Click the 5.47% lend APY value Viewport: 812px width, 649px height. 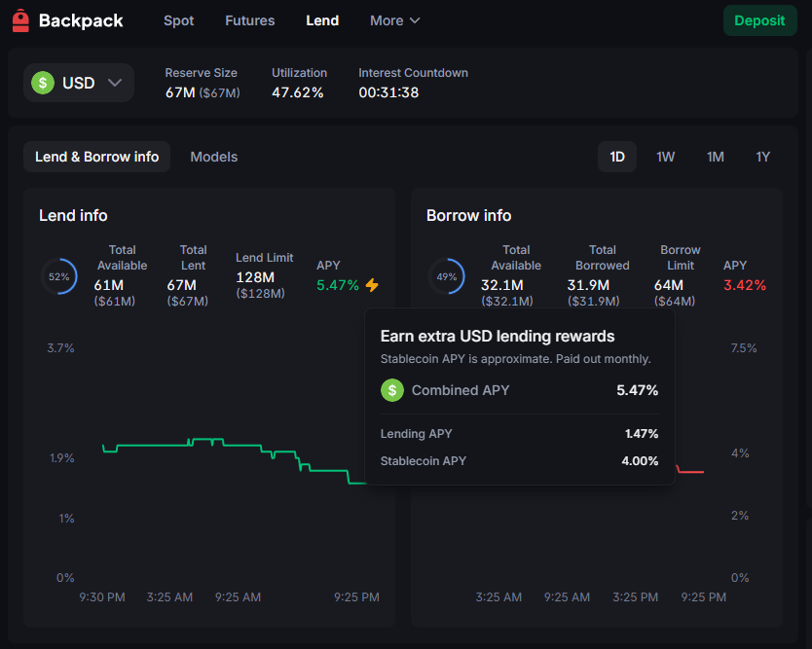338,285
